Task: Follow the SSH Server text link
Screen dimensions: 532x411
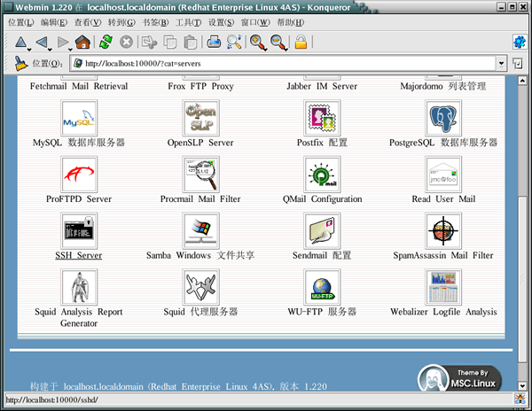Action: 79,255
